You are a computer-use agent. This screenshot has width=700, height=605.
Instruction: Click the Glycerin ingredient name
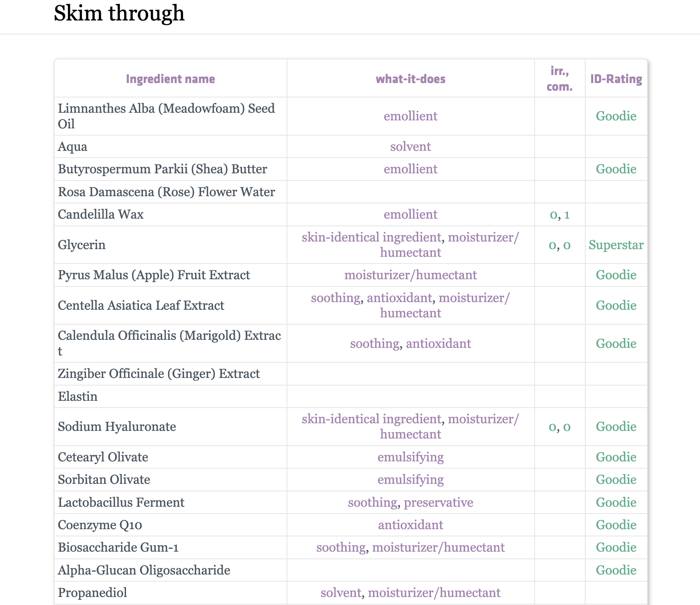pyautogui.click(x=81, y=245)
